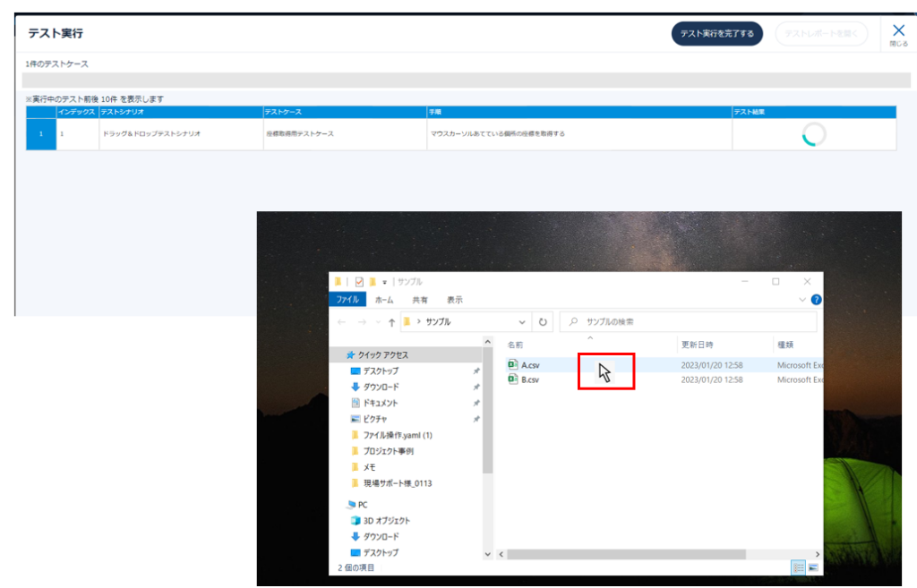
Task: Click the properties checkmark icon in title bar
Action: click(359, 281)
